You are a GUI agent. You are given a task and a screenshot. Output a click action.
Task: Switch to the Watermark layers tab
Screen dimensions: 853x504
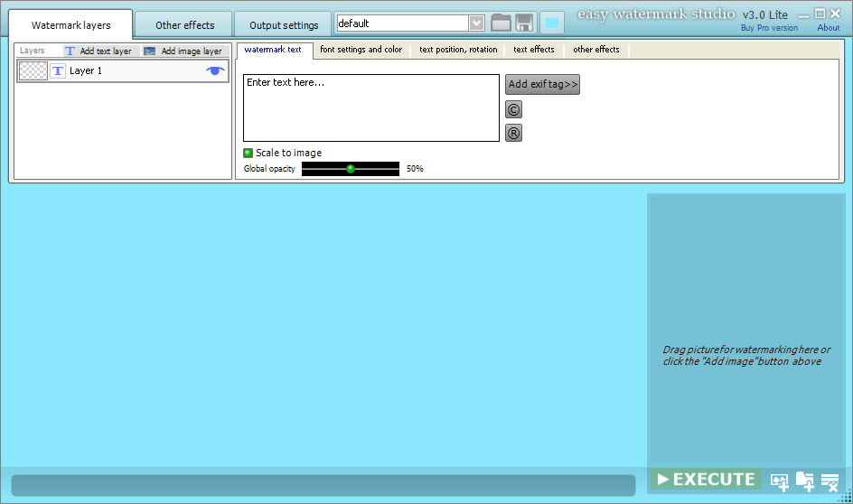(70, 25)
